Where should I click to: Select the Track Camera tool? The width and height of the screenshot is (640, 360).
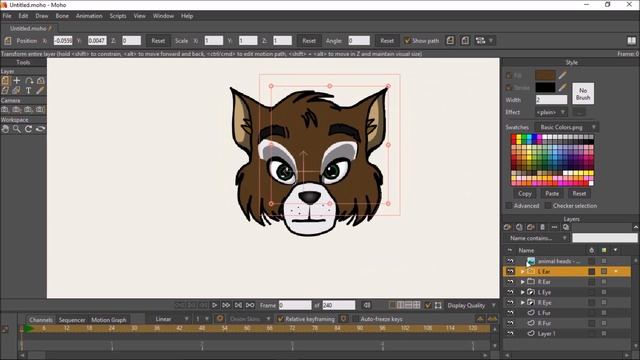(5, 109)
